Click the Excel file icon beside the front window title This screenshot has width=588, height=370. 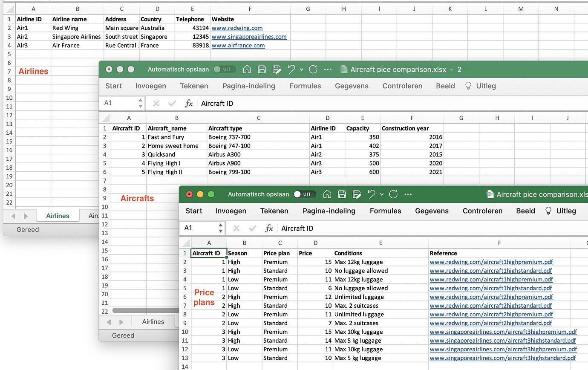click(x=490, y=194)
